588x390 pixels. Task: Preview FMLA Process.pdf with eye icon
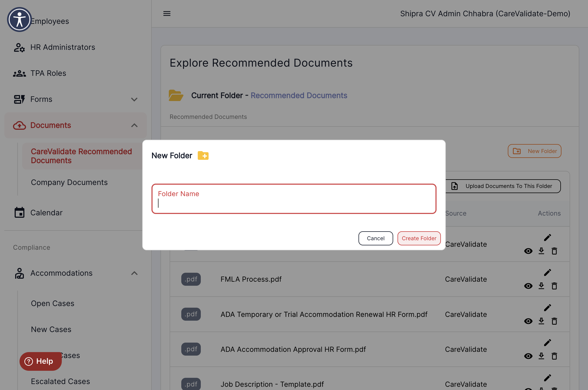tap(528, 286)
